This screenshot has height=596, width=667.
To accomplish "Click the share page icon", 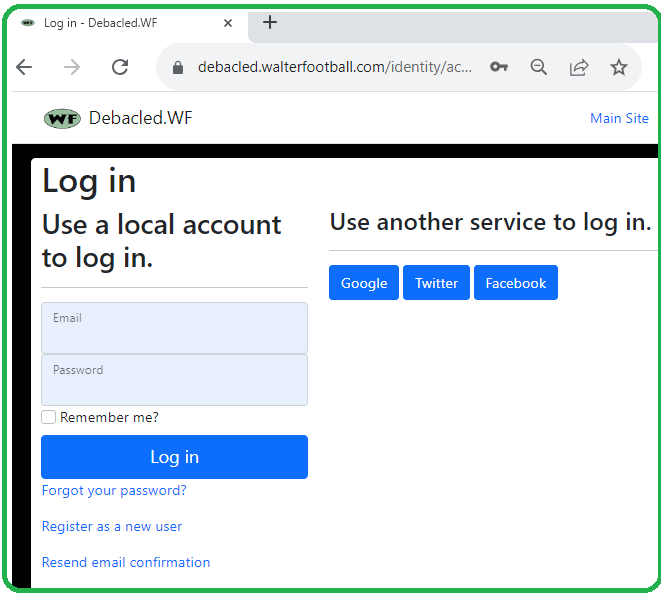I will [579, 67].
